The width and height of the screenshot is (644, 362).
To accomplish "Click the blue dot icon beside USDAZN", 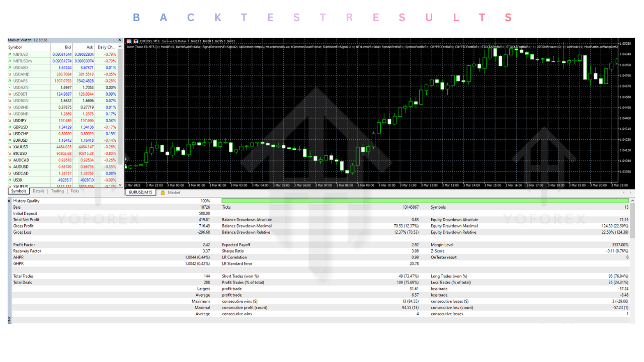I will (x=9, y=87).
